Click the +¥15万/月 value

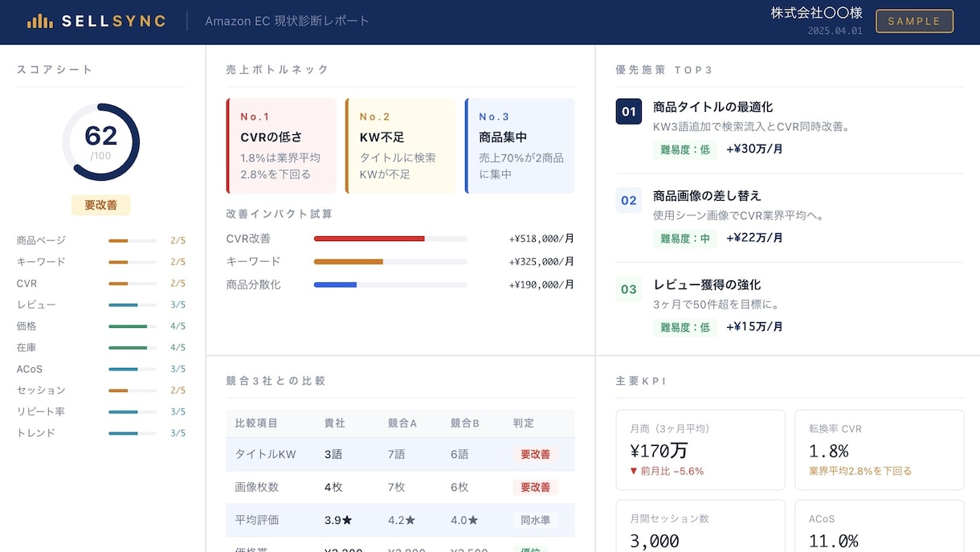point(754,327)
